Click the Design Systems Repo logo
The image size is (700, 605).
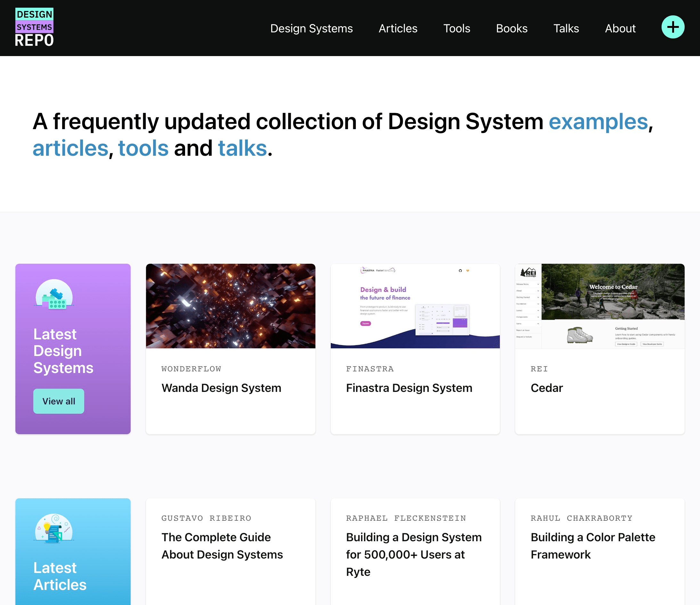(x=34, y=27)
